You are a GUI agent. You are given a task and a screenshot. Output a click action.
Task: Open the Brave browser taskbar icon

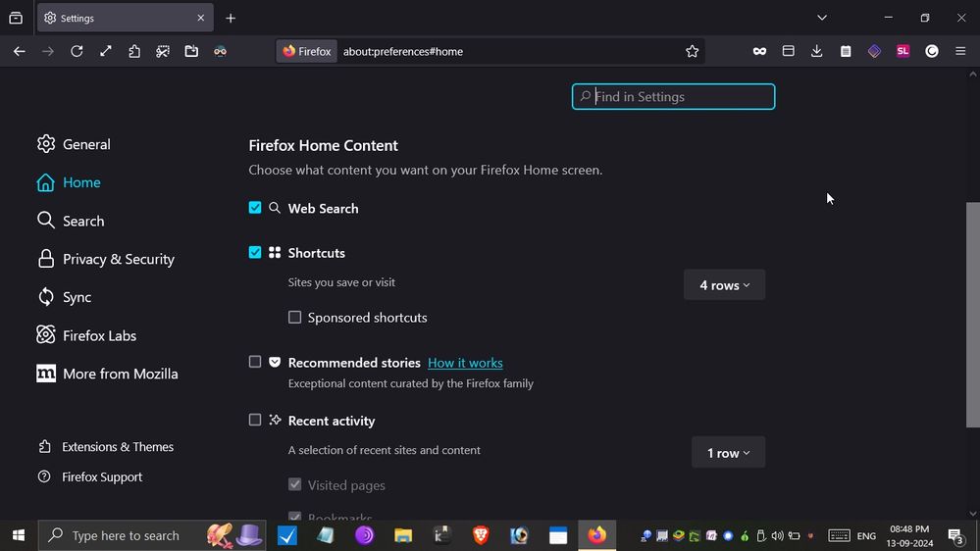pos(481,535)
